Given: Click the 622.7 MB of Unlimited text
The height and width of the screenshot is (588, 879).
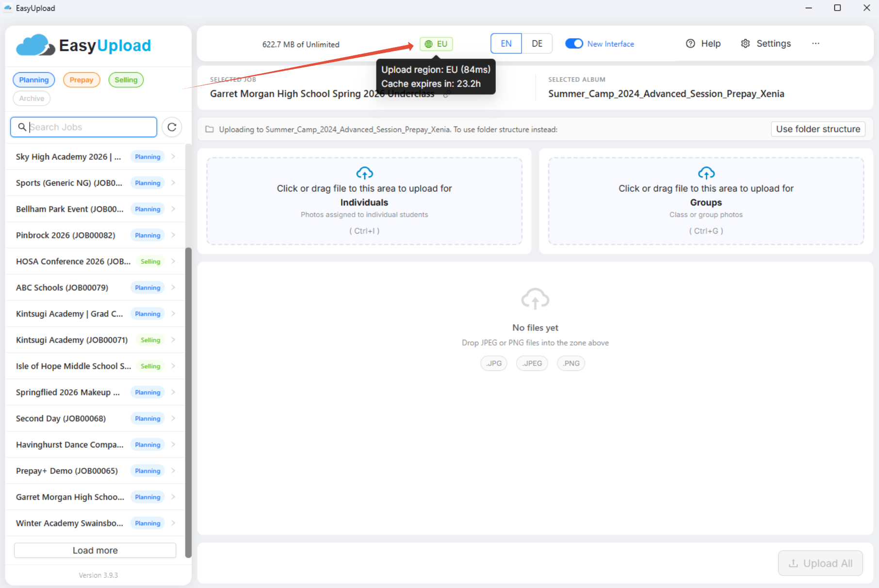Looking at the screenshot, I should click(301, 45).
